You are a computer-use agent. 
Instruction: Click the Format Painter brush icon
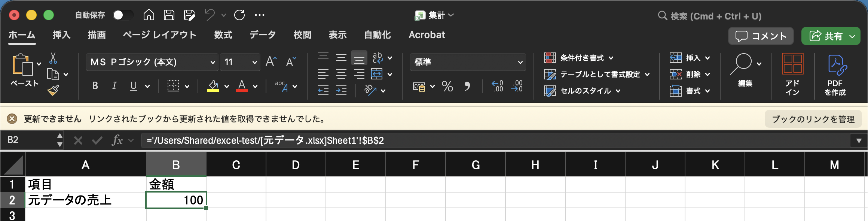(53, 90)
